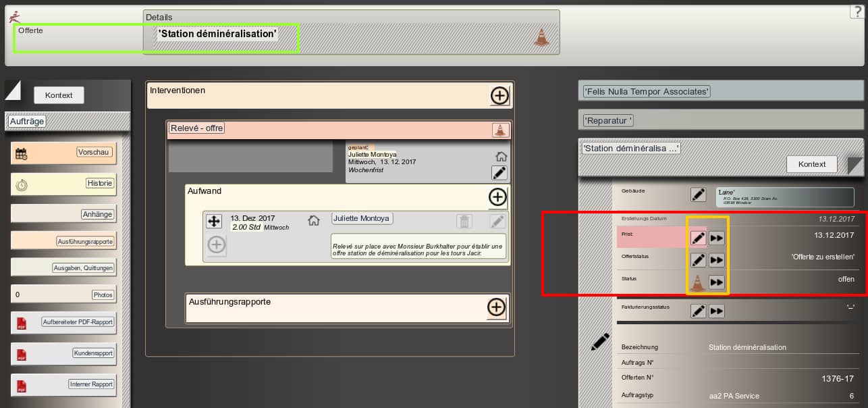
Task: Advance Offertstatus with fast-forward button
Action: coord(717,260)
